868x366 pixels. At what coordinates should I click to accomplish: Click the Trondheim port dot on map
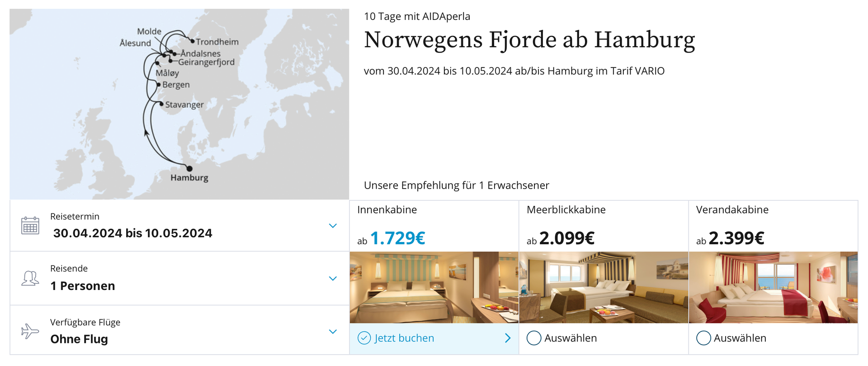[x=192, y=41]
